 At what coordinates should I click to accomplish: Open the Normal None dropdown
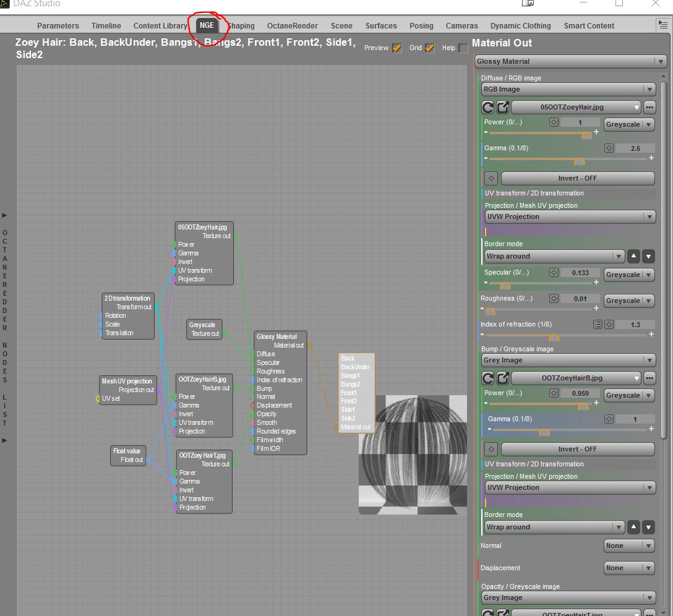tap(629, 545)
